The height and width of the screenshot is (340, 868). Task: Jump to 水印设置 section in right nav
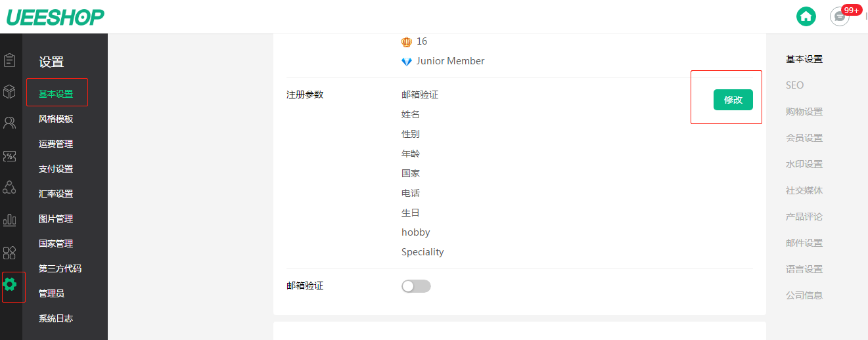804,164
